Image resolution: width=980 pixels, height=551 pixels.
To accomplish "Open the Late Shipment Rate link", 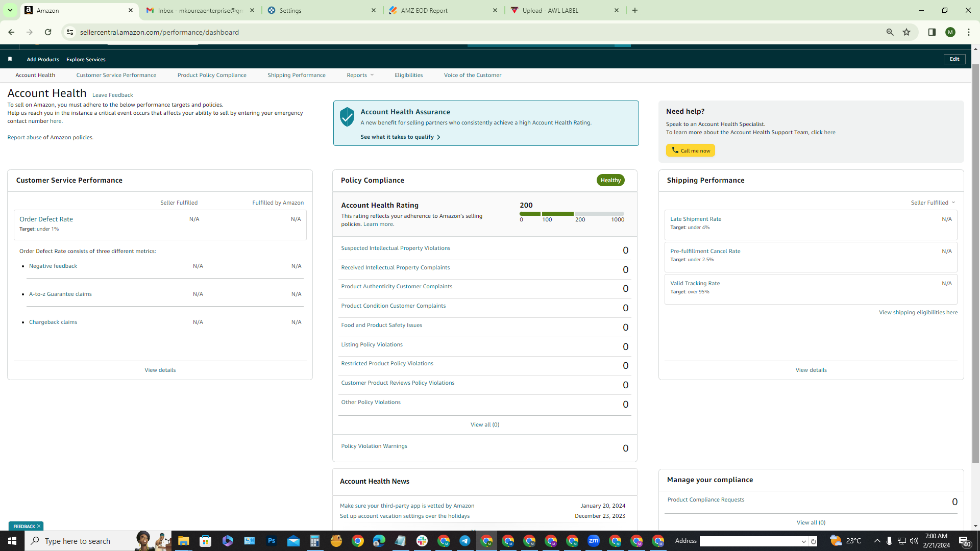I will (696, 219).
